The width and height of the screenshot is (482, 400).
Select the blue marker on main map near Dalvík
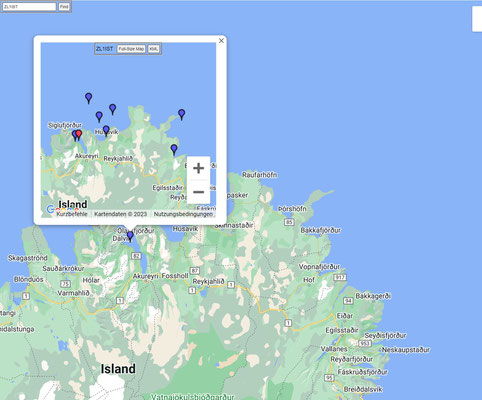click(x=130, y=236)
